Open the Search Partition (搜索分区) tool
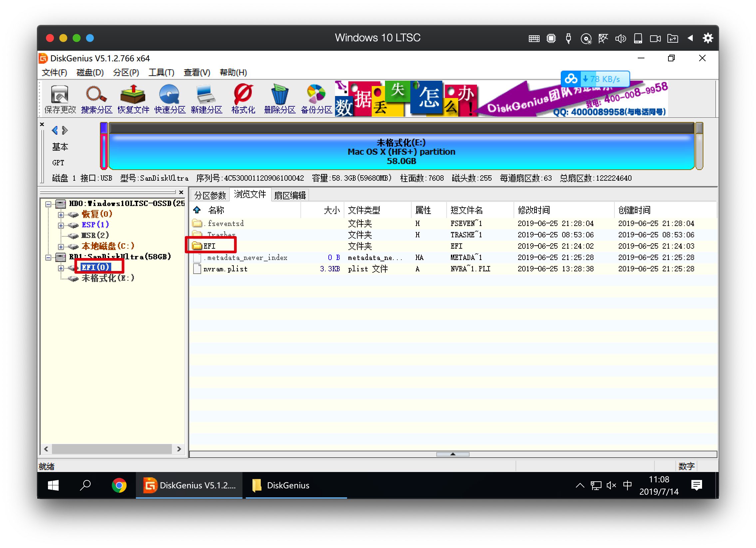 pos(97,99)
